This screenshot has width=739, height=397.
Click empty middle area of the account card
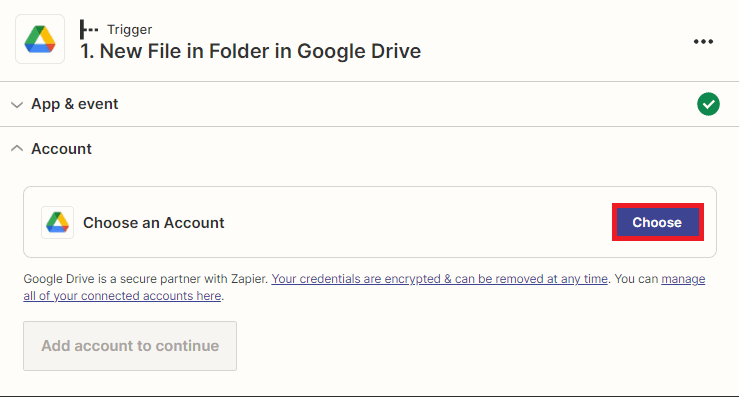(x=415, y=222)
